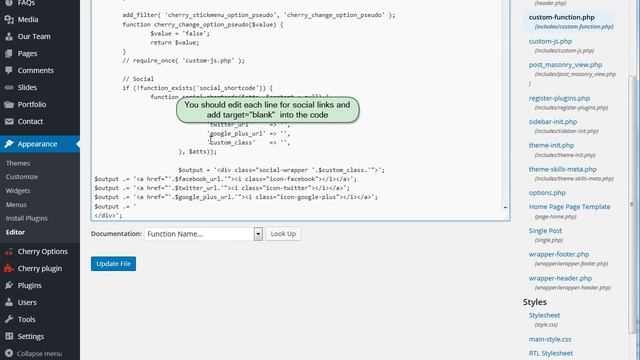Screen dimensions: 640x360
Task: Open theme-init.php template file
Action: click(551, 145)
